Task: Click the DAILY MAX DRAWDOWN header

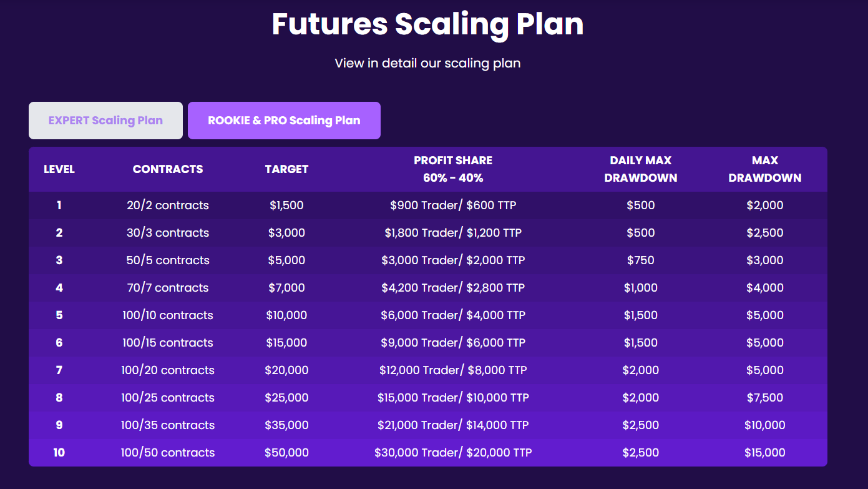Action: [640, 169]
